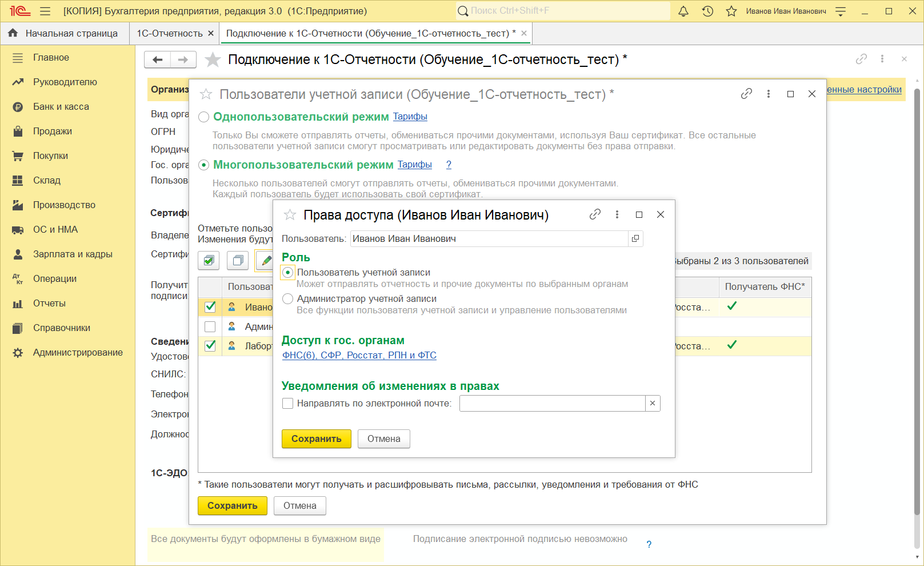The width and height of the screenshot is (924, 566).
Task: Open Операции section
Action: click(x=55, y=278)
